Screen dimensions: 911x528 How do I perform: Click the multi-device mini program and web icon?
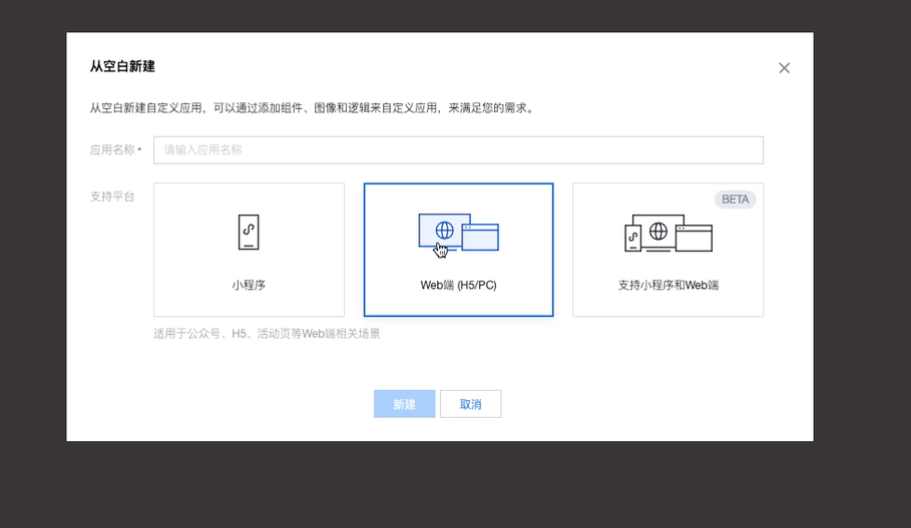(x=668, y=233)
